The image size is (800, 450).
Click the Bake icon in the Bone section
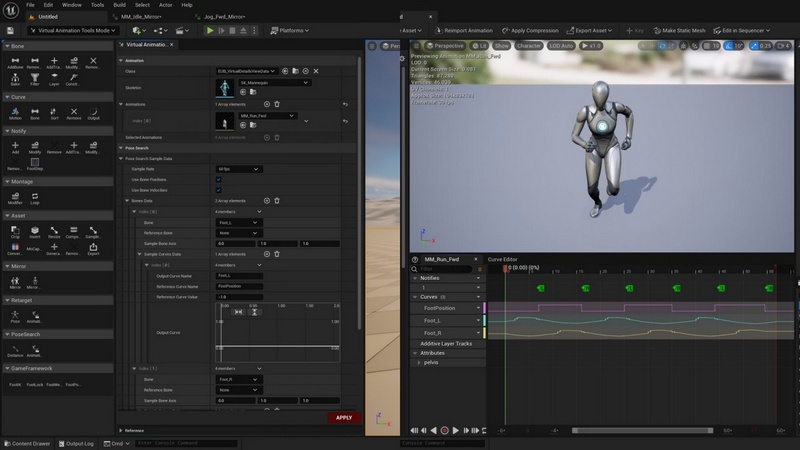pos(16,79)
